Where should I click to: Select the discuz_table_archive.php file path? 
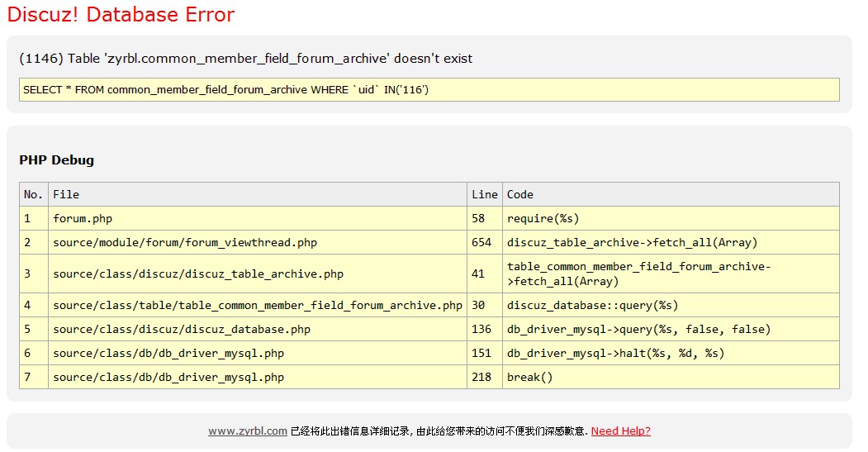click(x=198, y=274)
